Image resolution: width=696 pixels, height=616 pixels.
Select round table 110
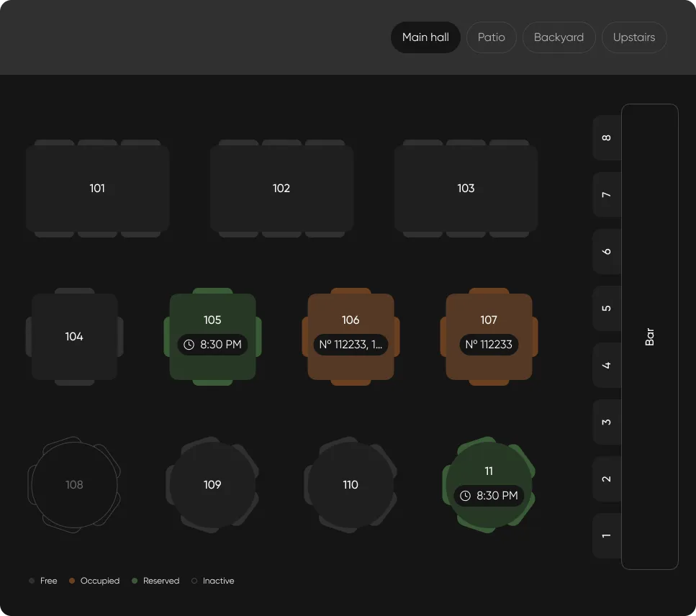(x=351, y=484)
